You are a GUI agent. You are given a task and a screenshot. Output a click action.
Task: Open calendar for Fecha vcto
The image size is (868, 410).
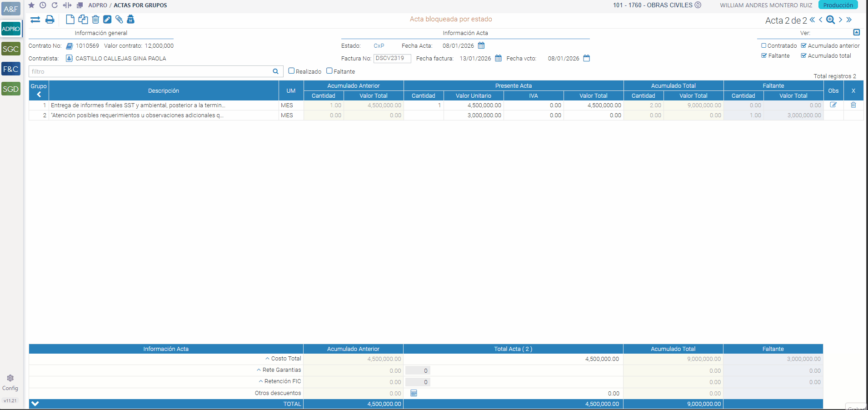pos(586,58)
